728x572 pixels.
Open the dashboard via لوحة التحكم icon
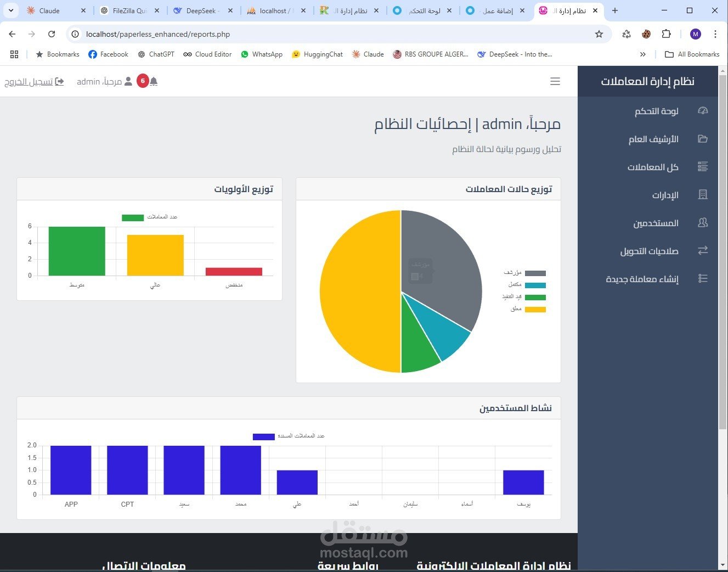point(703,111)
